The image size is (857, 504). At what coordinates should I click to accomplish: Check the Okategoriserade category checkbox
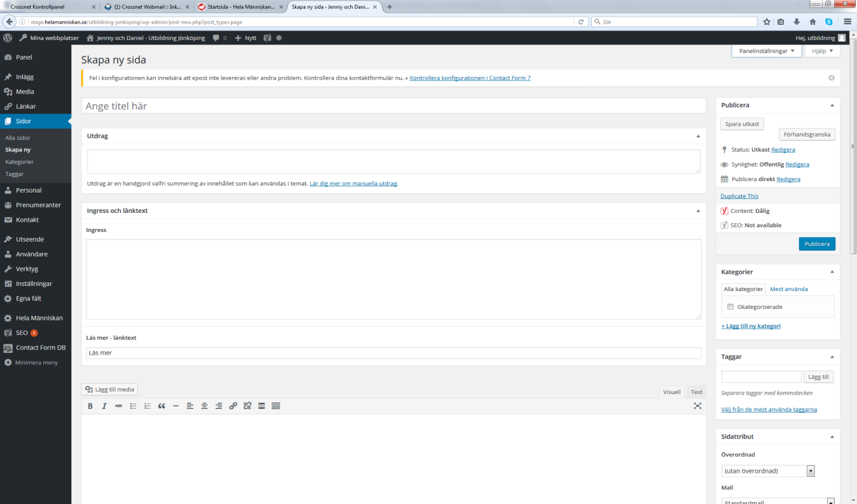(x=730, y=307)
